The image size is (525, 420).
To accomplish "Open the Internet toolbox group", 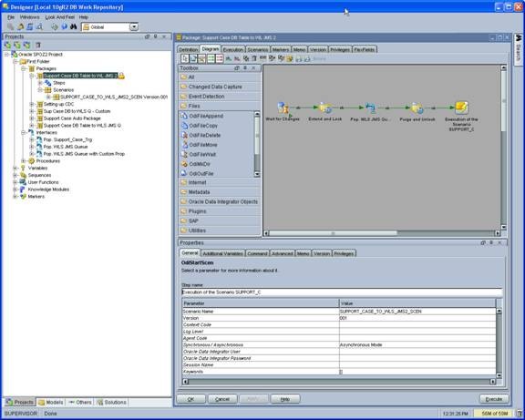I will (x=220, y=182).
